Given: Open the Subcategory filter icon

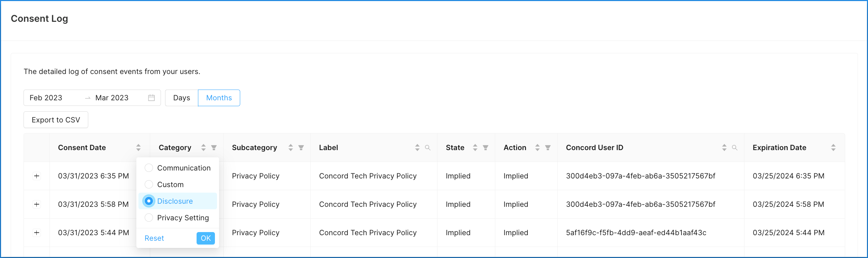Looking at the screenshot, I should (301, 147).
